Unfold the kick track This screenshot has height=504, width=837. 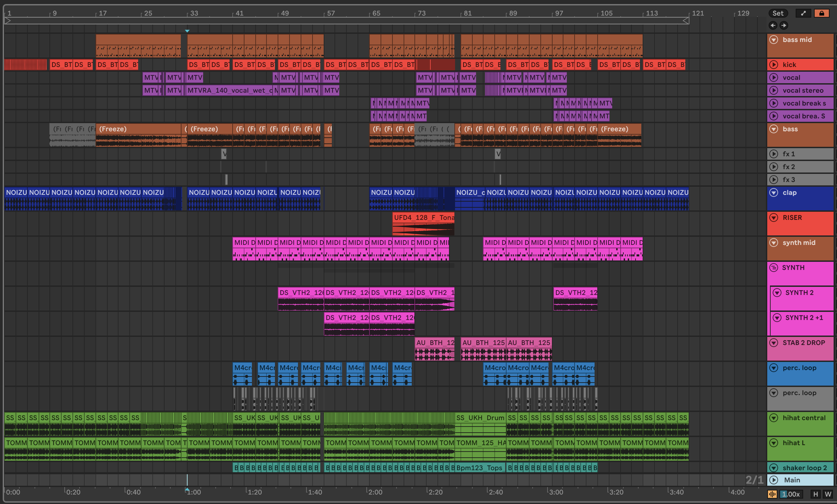[773, 65]
